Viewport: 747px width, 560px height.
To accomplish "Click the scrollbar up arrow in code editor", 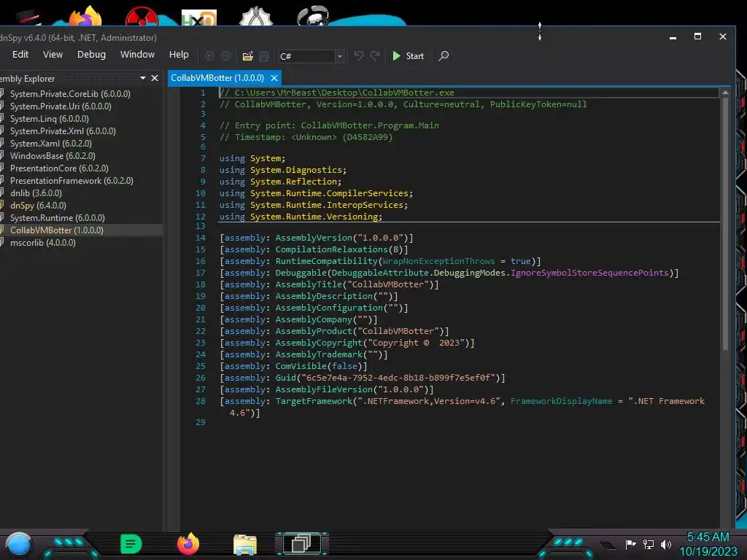I will (725, 93).
